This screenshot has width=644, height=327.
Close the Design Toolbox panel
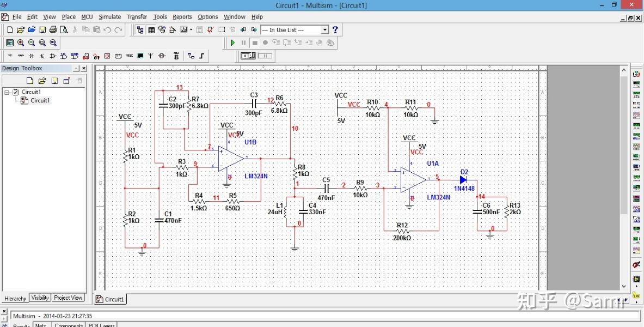click(83, 69)
